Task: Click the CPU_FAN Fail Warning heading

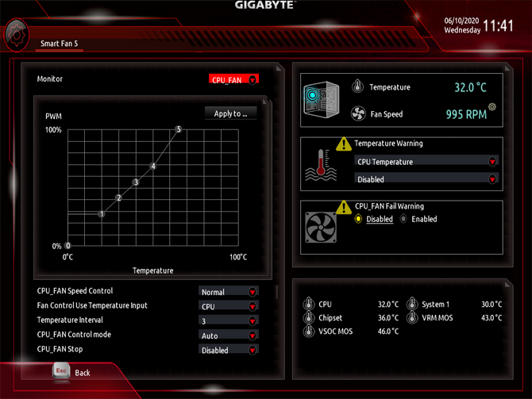Action: click(x=389, y=206)
